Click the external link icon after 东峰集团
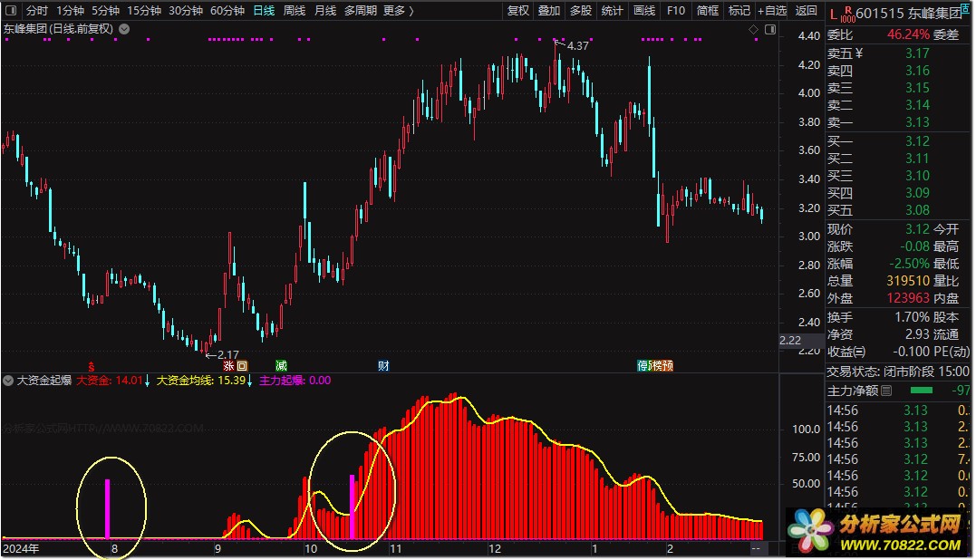Viewport: 976px width, 560px height. click(967, 7)
